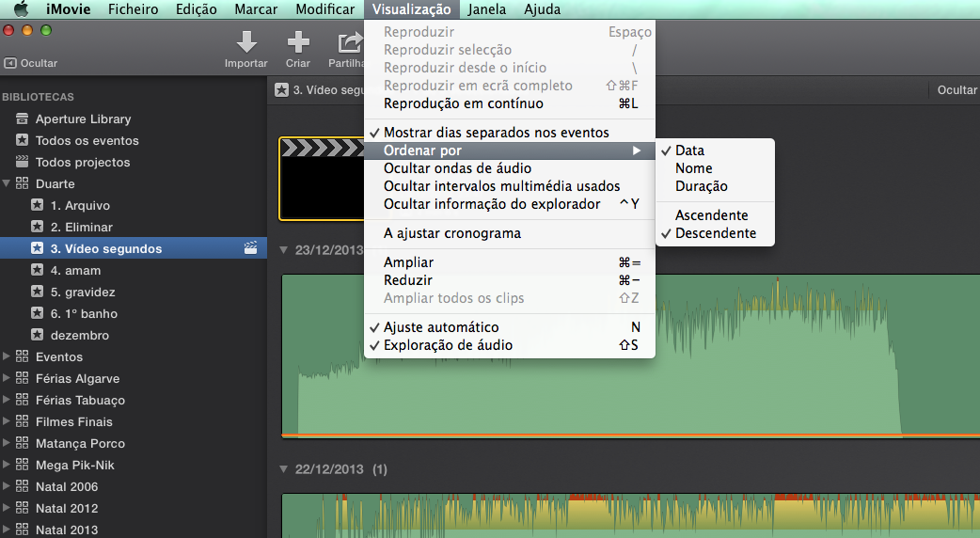Expand the Filmes Finais library
Viewport: 980px width, 538px height.
pos(7,421)
